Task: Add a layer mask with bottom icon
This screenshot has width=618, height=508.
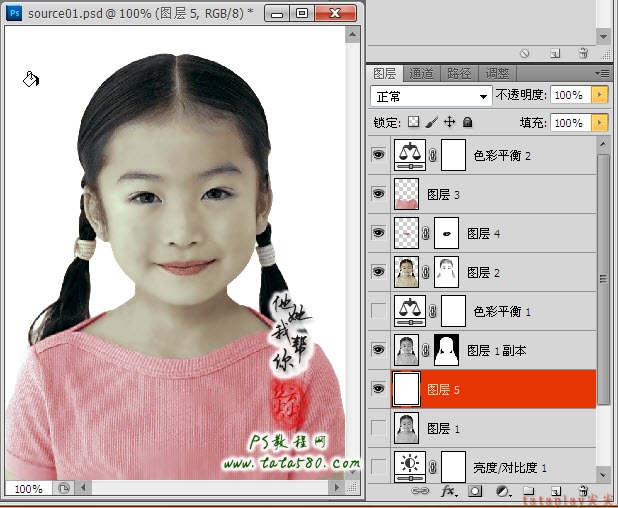Action: click(475, 491)
